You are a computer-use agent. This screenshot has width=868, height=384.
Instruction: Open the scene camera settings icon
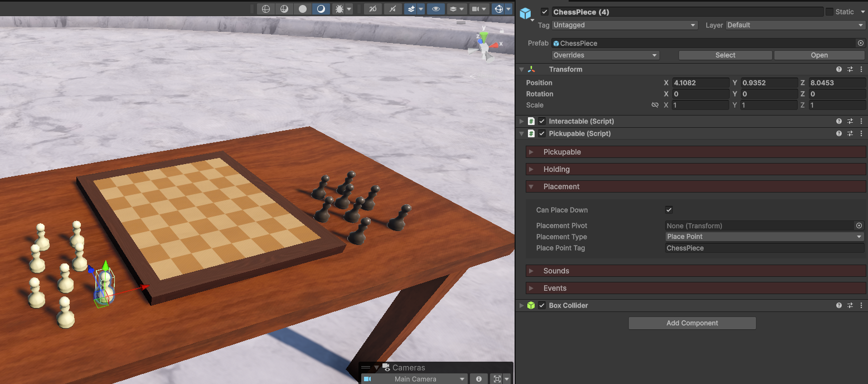click(476, 9)
